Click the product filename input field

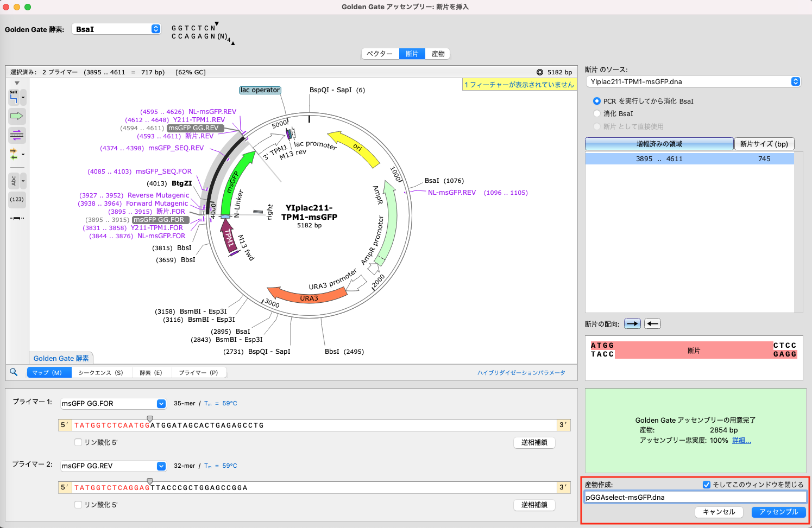coord(695,497)
